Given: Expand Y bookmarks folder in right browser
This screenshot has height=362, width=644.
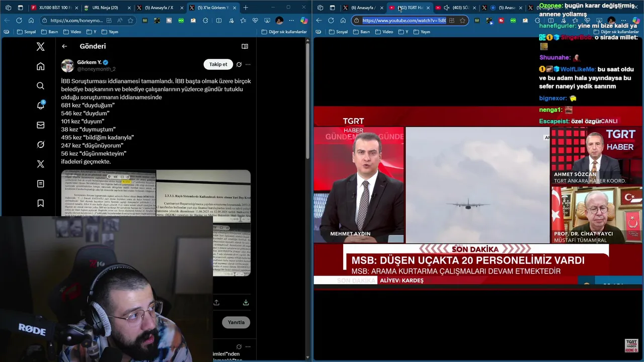Looking at the screenshot, I should [403, 32].
